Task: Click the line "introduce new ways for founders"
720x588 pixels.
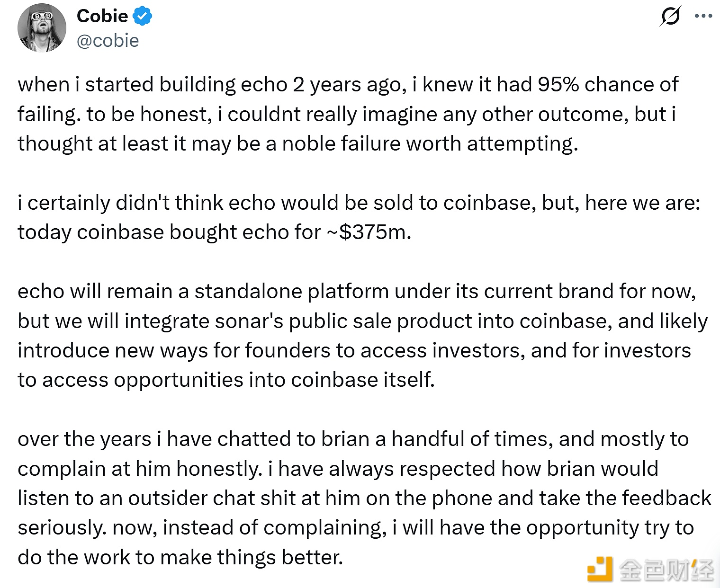Action: 354,350
